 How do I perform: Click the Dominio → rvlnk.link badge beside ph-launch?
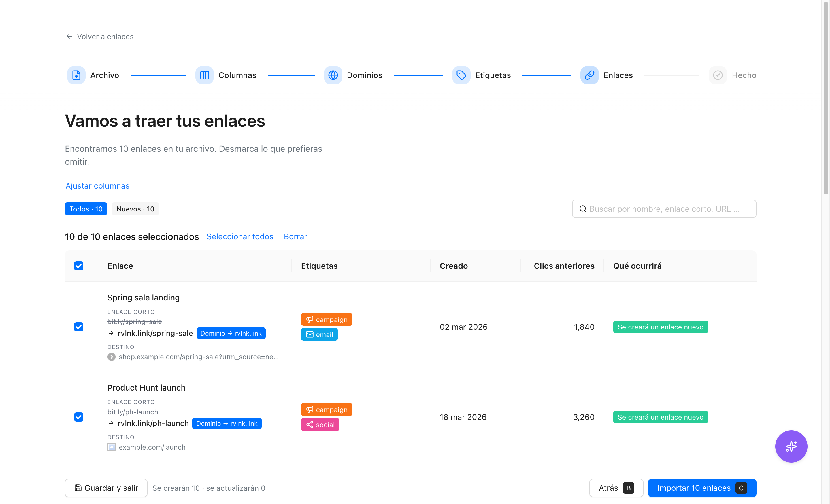[x=227, y=424]
